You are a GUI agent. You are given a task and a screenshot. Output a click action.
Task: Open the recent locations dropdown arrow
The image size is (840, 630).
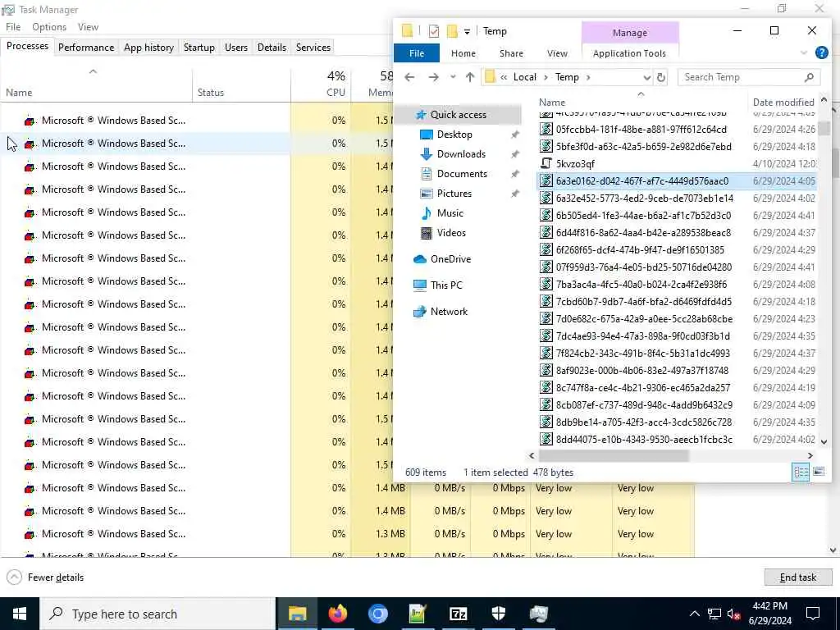click(453, 77)
